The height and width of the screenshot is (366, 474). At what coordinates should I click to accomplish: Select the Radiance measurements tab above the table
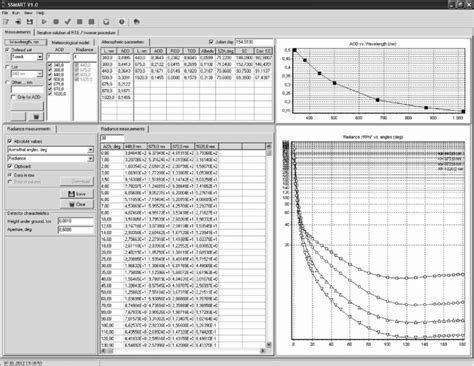[123, 129]
